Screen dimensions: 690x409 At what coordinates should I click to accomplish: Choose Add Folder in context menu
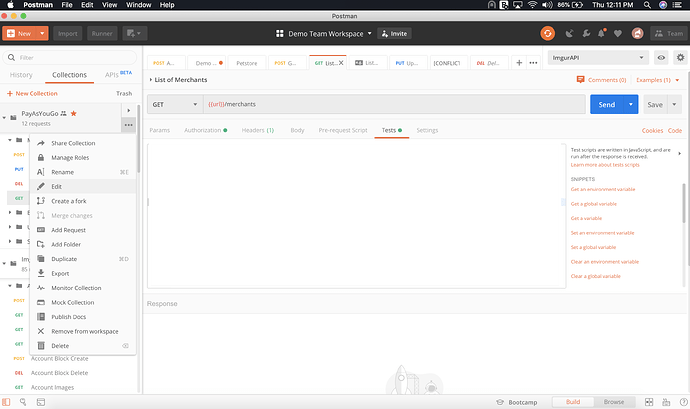coord(83,244)
